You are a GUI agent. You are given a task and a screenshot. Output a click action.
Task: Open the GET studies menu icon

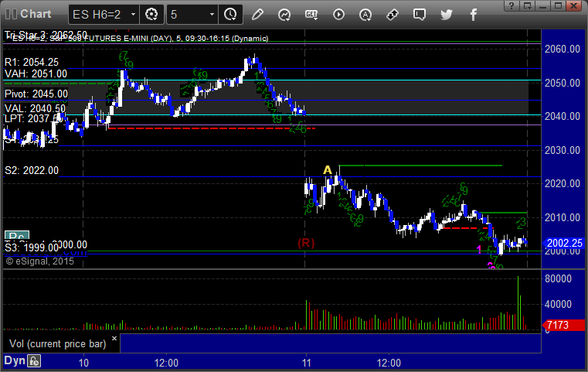(311, 15)
